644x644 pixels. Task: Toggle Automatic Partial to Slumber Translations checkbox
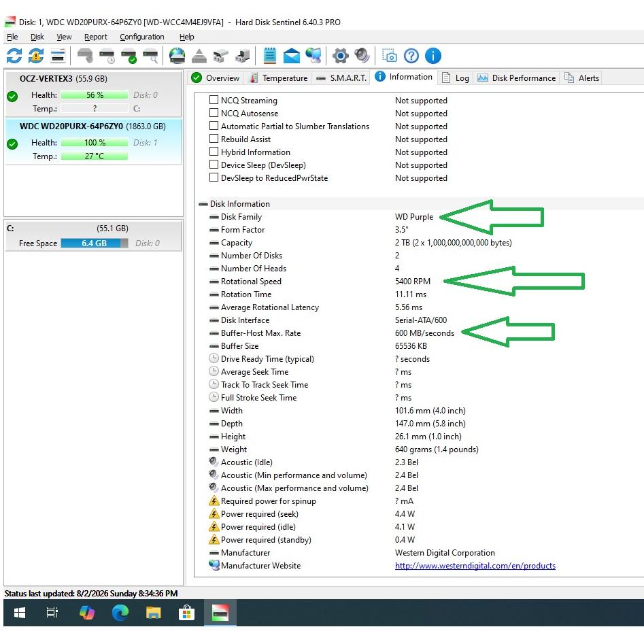[214, 125]
